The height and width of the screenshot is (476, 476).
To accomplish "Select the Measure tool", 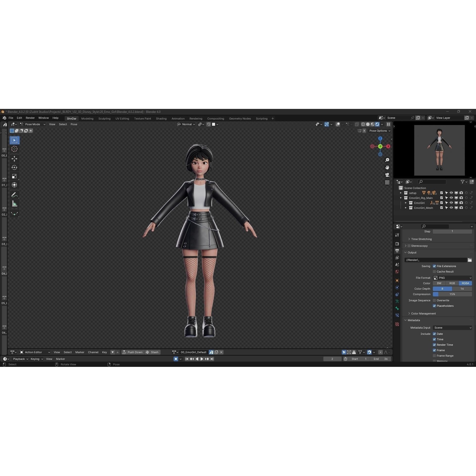I will (14, 203).
